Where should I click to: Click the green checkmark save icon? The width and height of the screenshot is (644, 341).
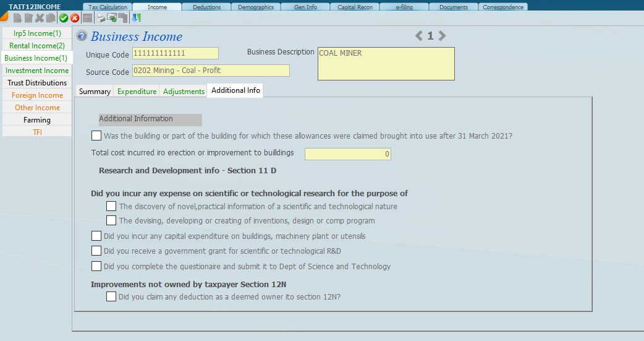[x=64, y=18]
